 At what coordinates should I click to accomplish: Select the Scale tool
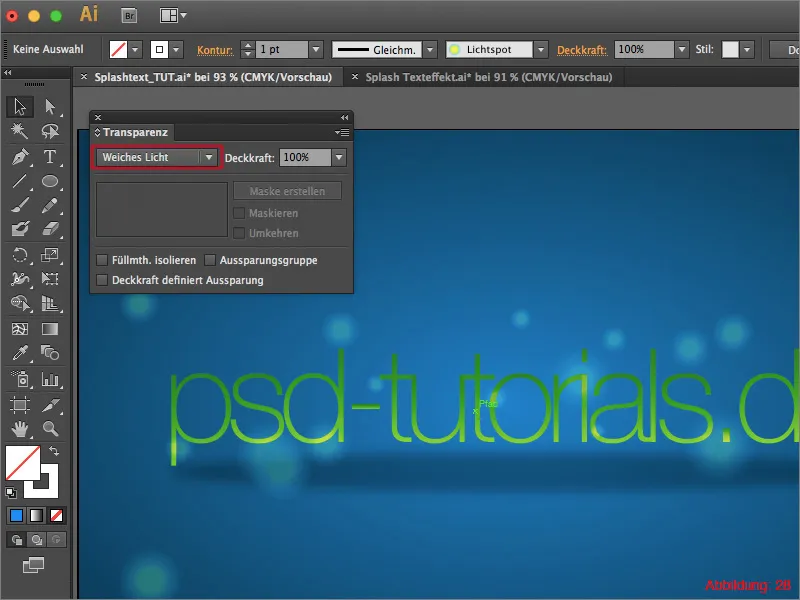point(50,254)
